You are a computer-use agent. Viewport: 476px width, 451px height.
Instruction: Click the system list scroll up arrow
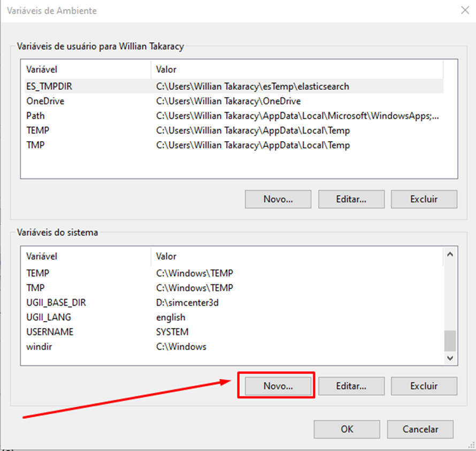[x=450, y=254]
